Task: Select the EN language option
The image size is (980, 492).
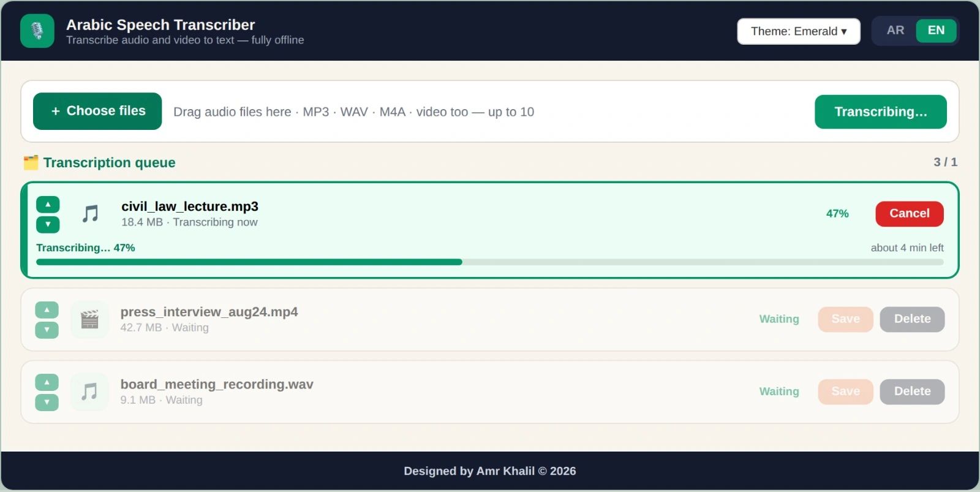Action: (x=936, y=31)
